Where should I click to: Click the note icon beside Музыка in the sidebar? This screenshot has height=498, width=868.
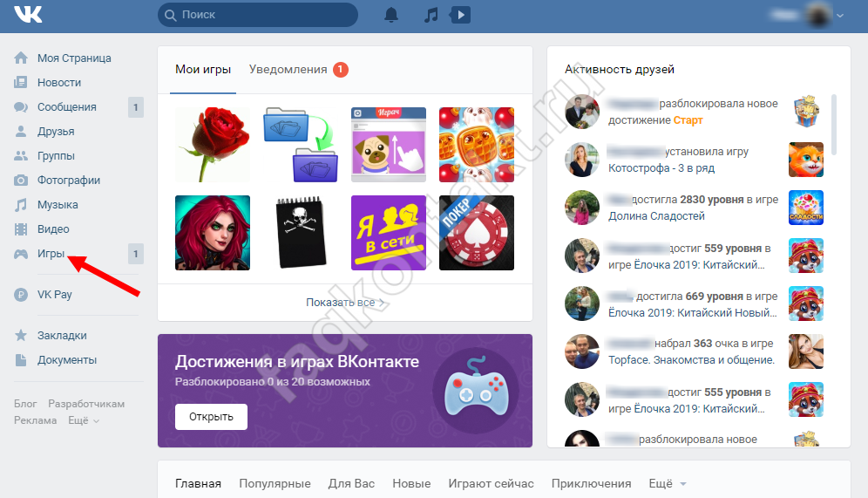pos(21,204)
